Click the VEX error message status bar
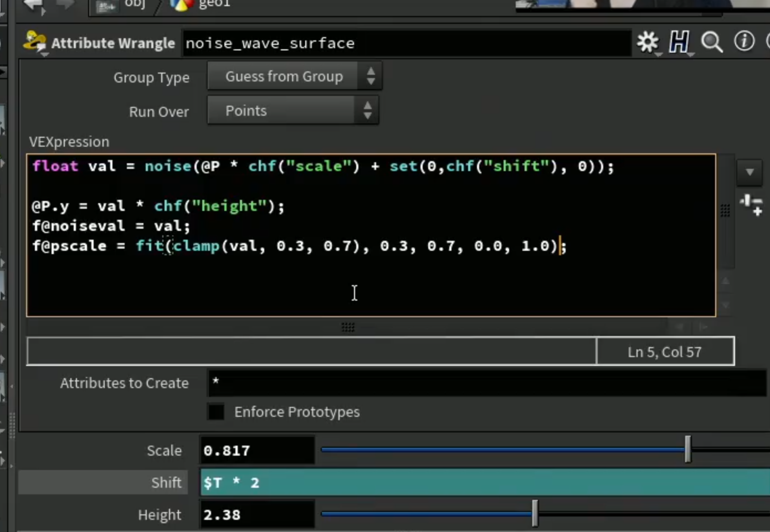Viewport: 770px width, 532px height. coord(312,352)
